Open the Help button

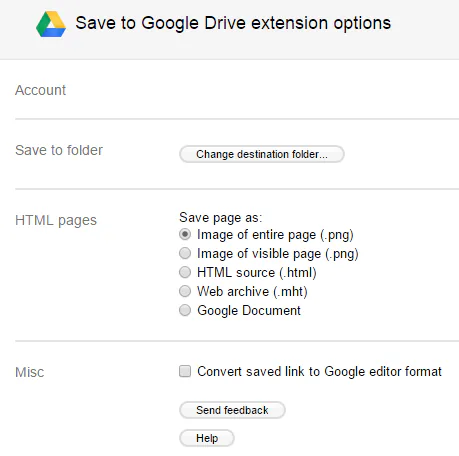coord(207,438)
